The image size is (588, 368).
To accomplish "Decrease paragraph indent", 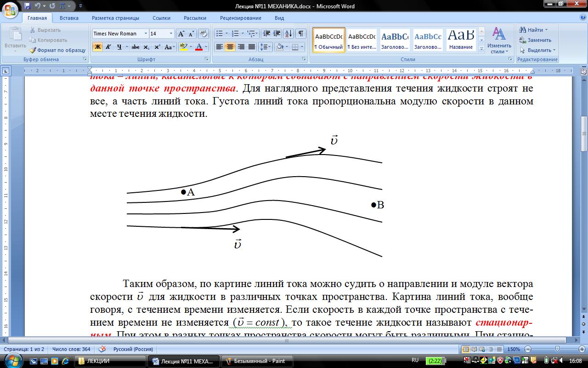I will (266, 34).
